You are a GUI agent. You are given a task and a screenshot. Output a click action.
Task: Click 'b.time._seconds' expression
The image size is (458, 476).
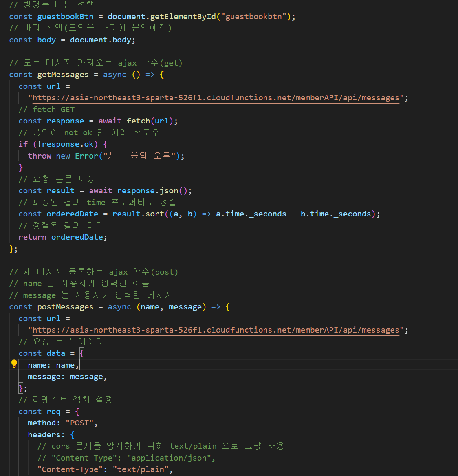(x=336, y=214)
